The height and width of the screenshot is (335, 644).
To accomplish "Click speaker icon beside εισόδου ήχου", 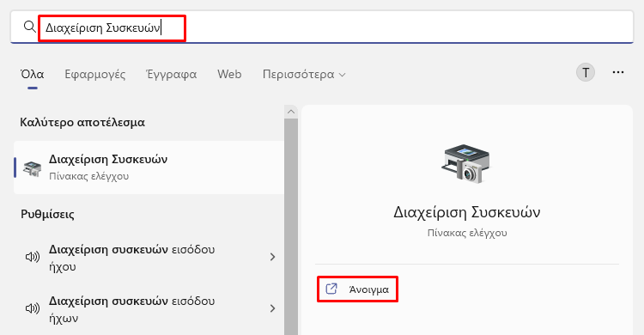I will (33, 258).
